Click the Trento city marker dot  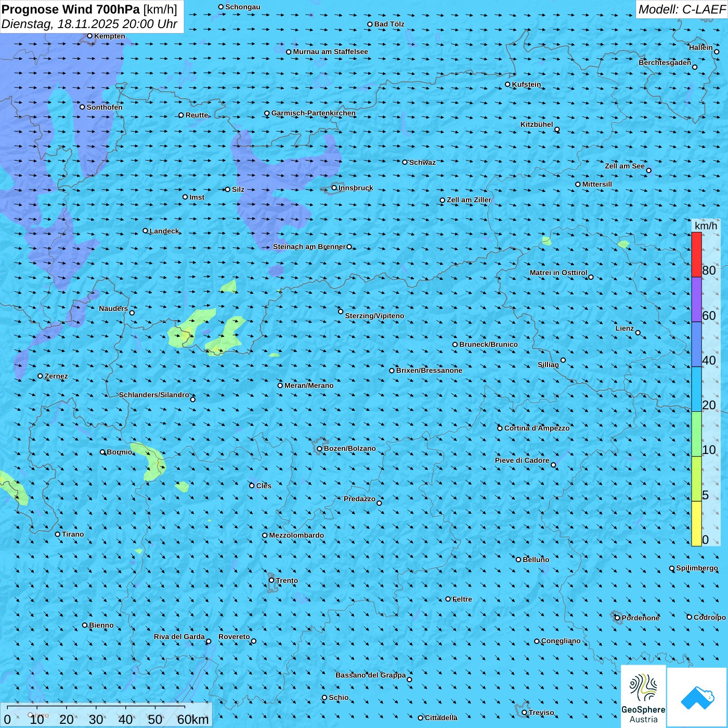coord(271,580)
